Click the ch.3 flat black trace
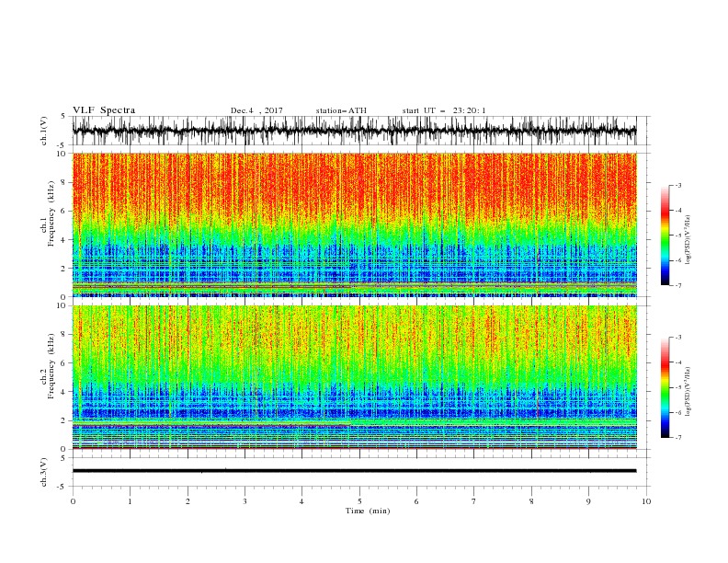The height and width of the screenshot is (563, 728). tap(354, 471)
